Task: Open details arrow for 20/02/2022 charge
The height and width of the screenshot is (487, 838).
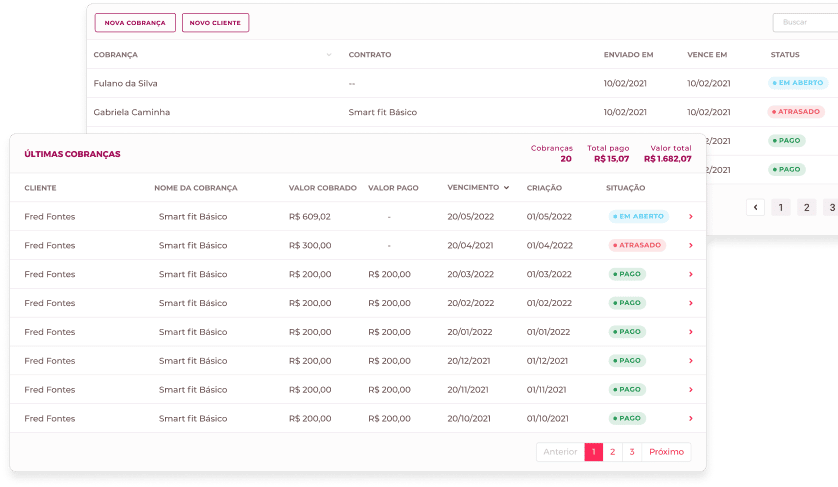Action: tap(690, 303)
